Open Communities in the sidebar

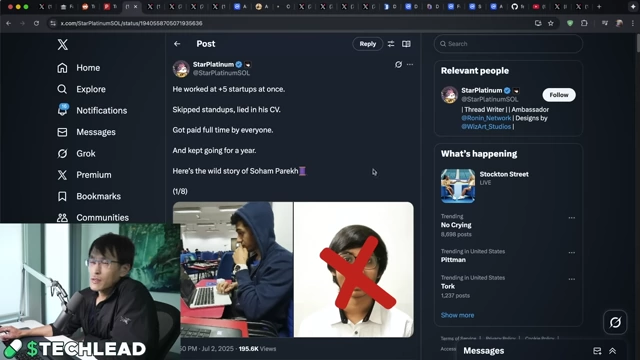pos(93,218)
